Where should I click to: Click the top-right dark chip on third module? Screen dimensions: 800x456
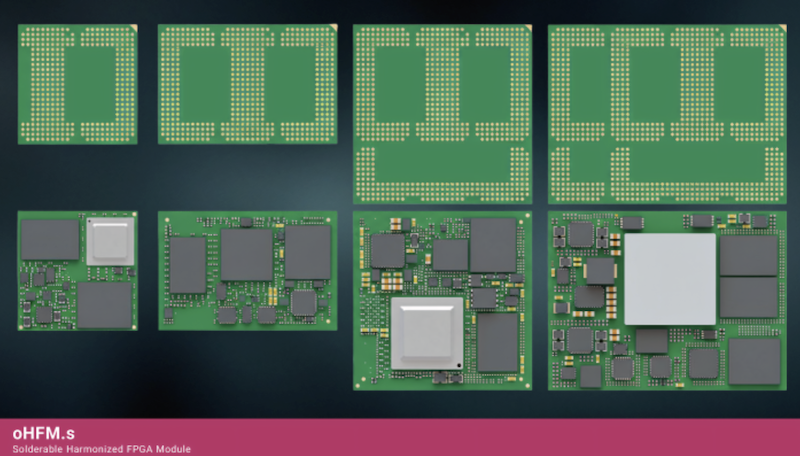click(493, 246)
